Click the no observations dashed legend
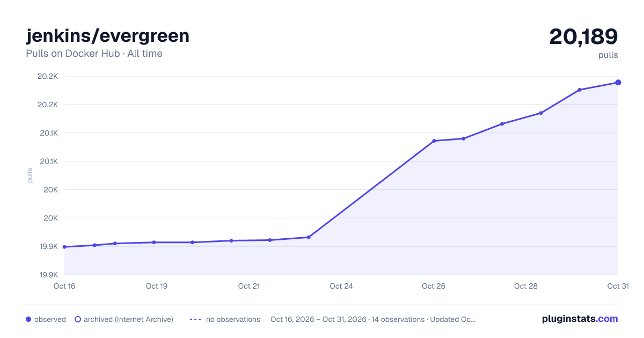 click(195, 319)
